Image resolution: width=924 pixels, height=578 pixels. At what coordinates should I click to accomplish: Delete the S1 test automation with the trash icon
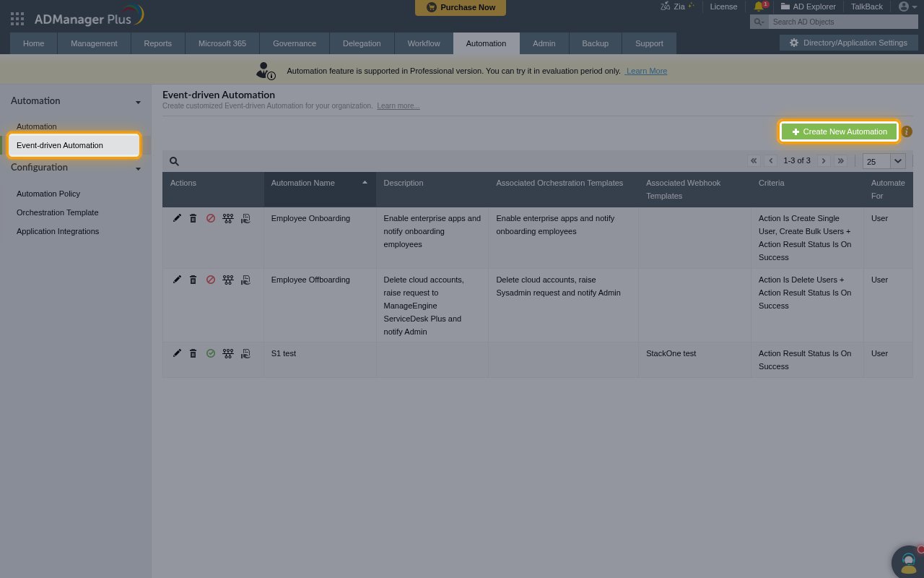(x=193, y=353)
